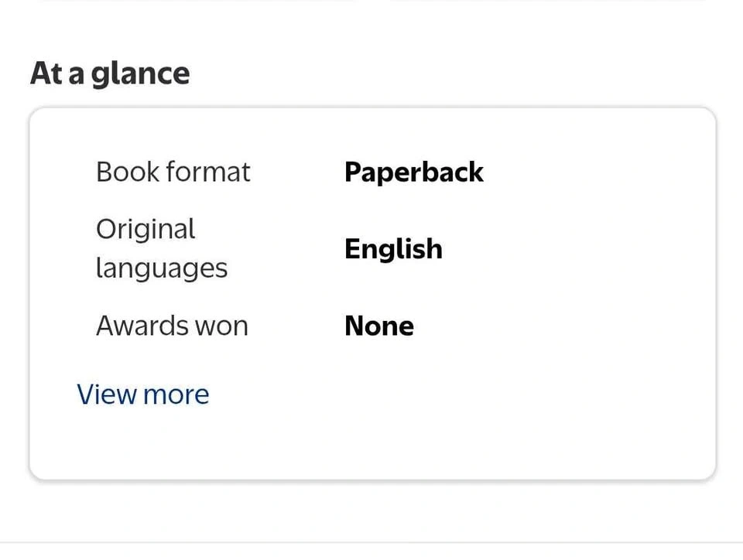743x560 pixels.
Task: Click the Paperback value
Action: pyautogui.click(x=413, y=172)
